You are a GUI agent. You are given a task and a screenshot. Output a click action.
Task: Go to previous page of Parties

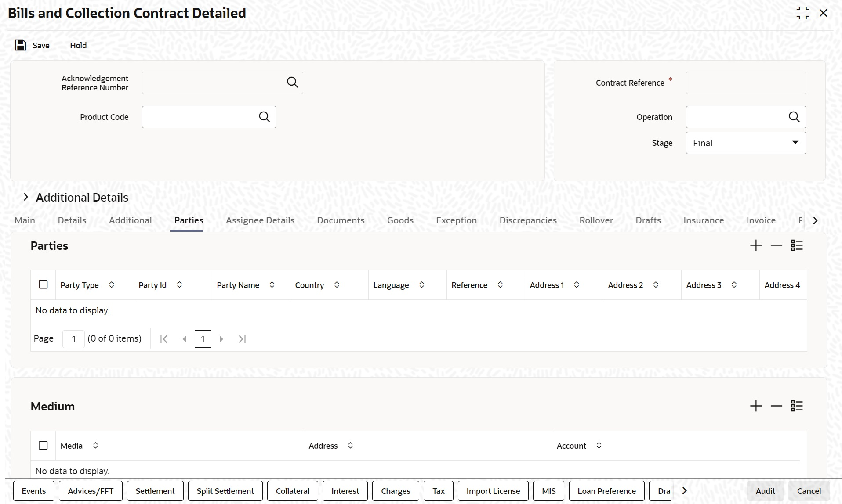click(x=185, y=339)
